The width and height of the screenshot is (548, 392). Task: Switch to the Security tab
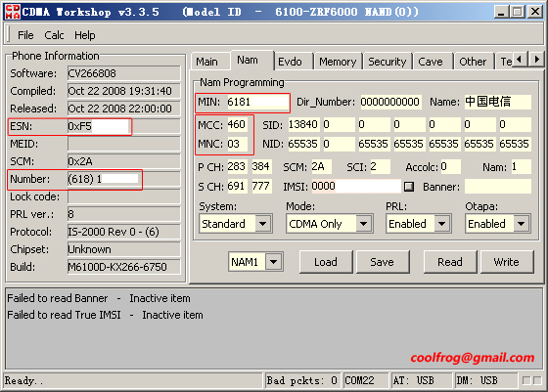(387, 62)
